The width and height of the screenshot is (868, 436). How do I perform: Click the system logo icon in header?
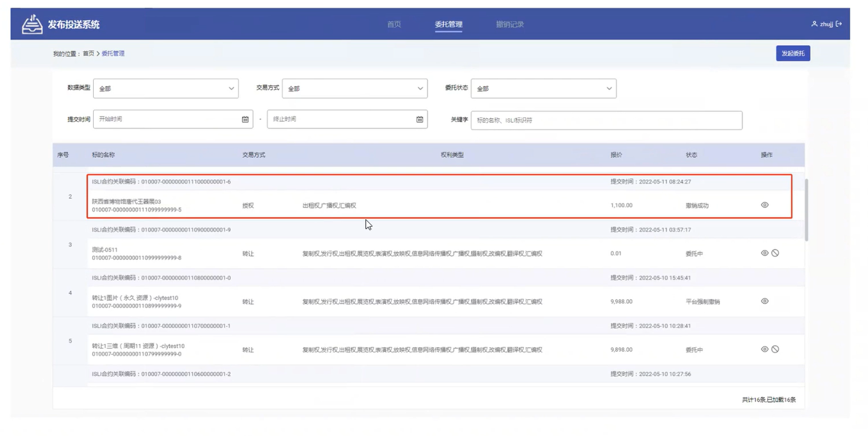click(32, 24)
